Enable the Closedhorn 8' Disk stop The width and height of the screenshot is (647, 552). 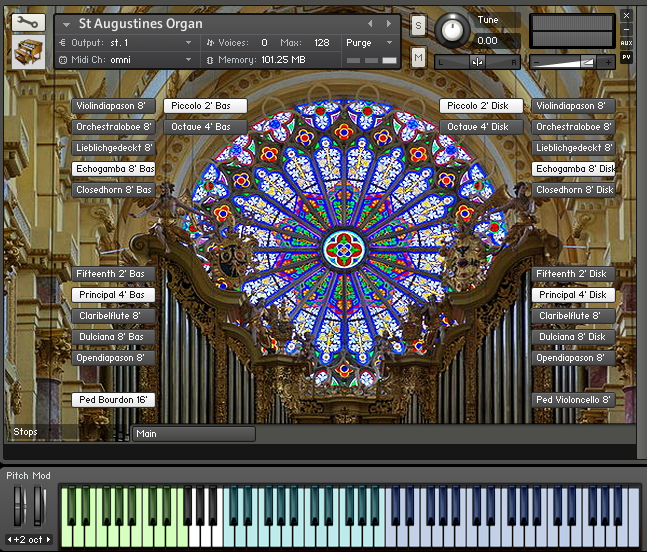pos(573,190)
